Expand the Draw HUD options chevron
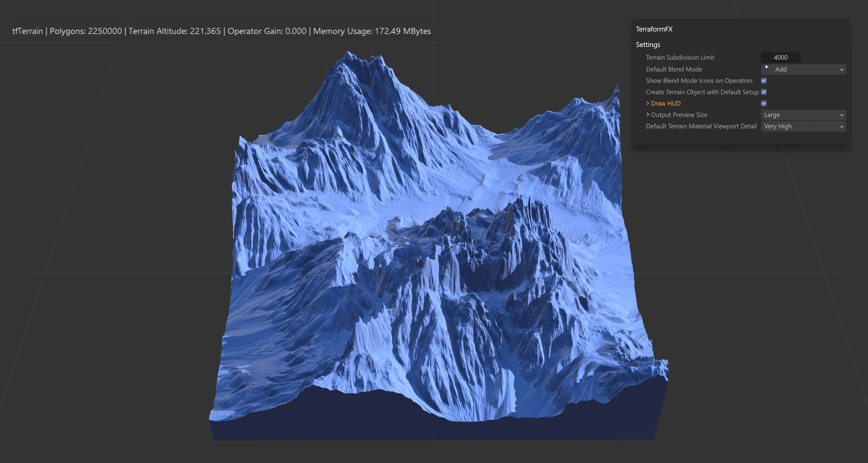This screenshot has height=463, width=868. tap(648, 103)
